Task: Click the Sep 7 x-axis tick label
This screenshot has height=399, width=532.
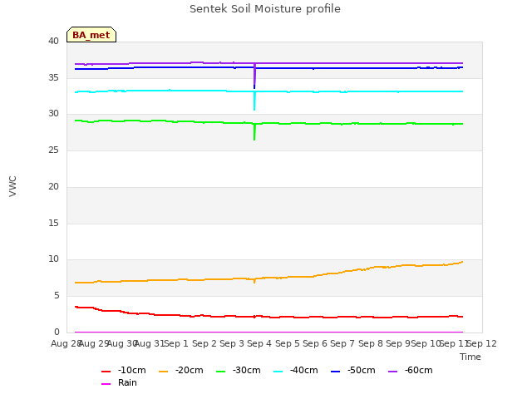Action: (342, 343)
